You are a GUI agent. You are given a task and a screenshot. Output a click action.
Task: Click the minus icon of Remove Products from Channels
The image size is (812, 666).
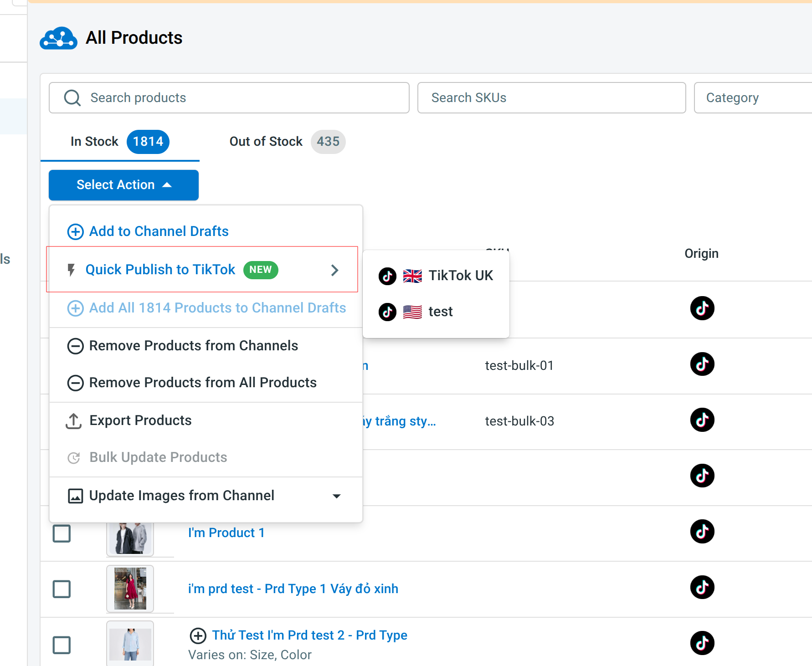[75, 346]
